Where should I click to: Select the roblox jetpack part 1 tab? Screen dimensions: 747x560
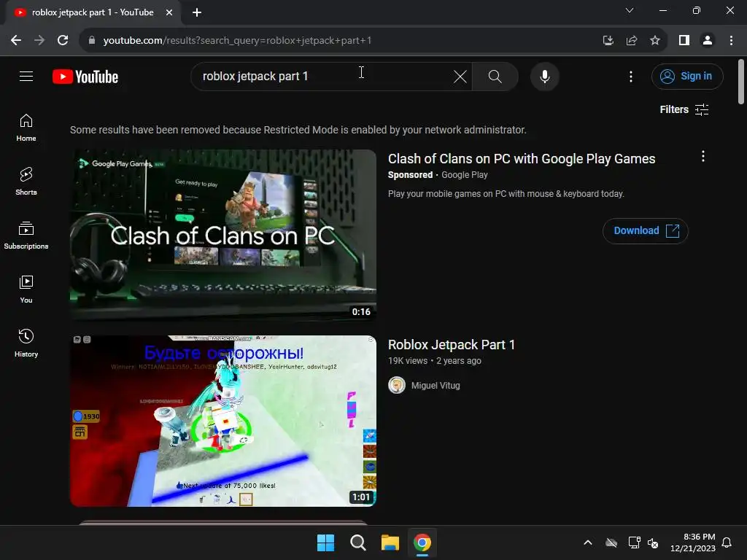pos(93,13)
